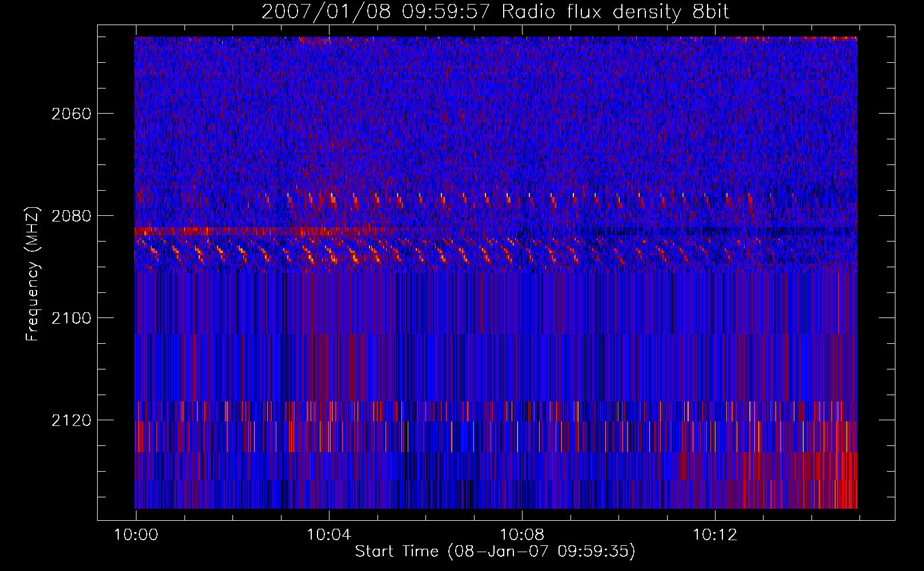This screenshot has width=924, height=571.
Task: Click the 10:08 time axis label
Action: tap(522, 535)
